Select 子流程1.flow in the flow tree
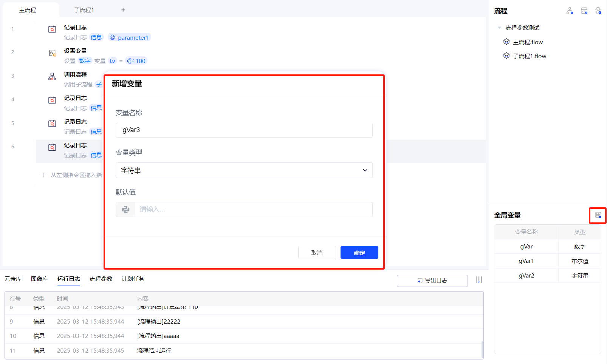607x364 pixels. 529,56
